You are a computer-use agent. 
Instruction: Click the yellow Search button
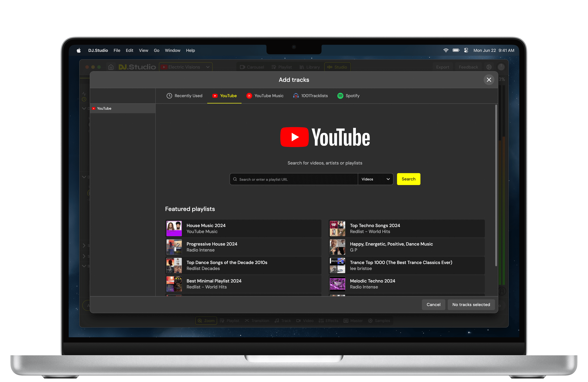click(x=408, y=179)
